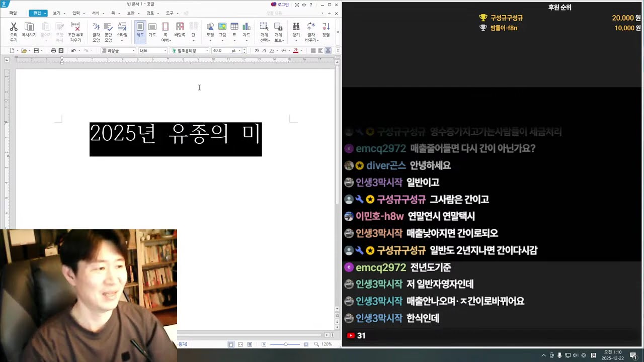The image size is (644, 362).
Task: Click the undo arrow icon
Action: tap(73, 51)
